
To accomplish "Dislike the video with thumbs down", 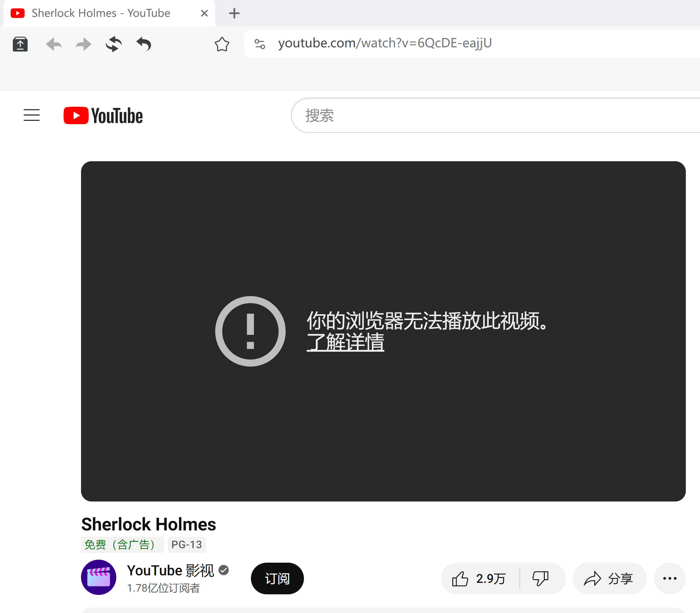I will click(x=541, y=578).
